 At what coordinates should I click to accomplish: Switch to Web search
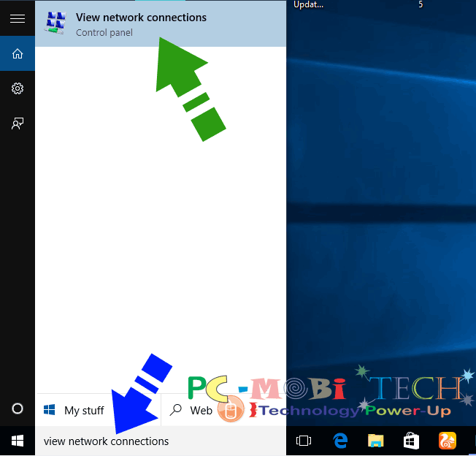(x=201, y=410)
